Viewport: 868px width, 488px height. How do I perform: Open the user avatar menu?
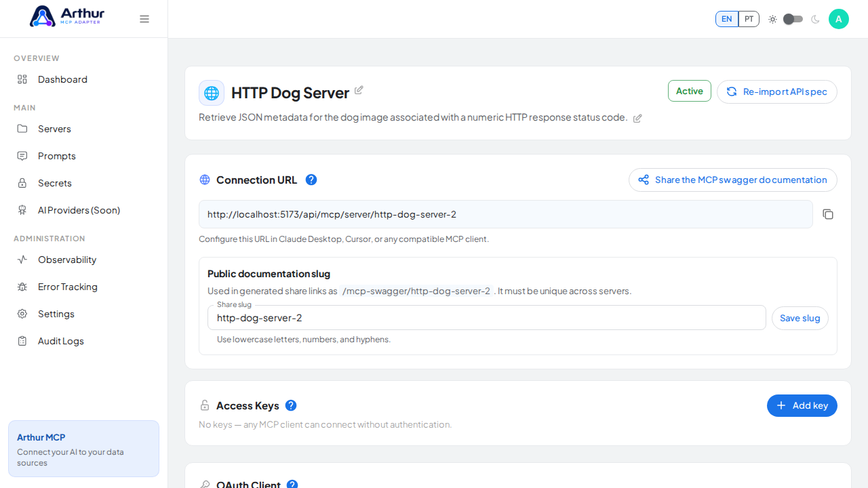point(839,19)
